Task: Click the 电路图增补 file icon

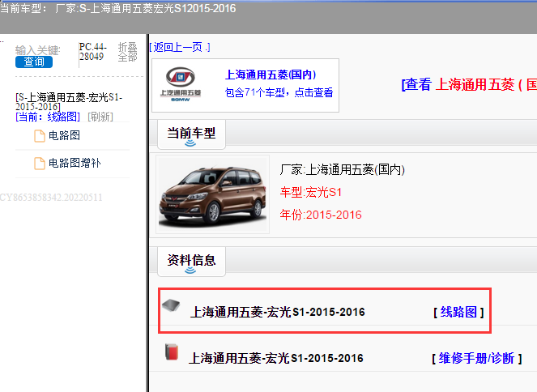Action: [x=40, y=164]
